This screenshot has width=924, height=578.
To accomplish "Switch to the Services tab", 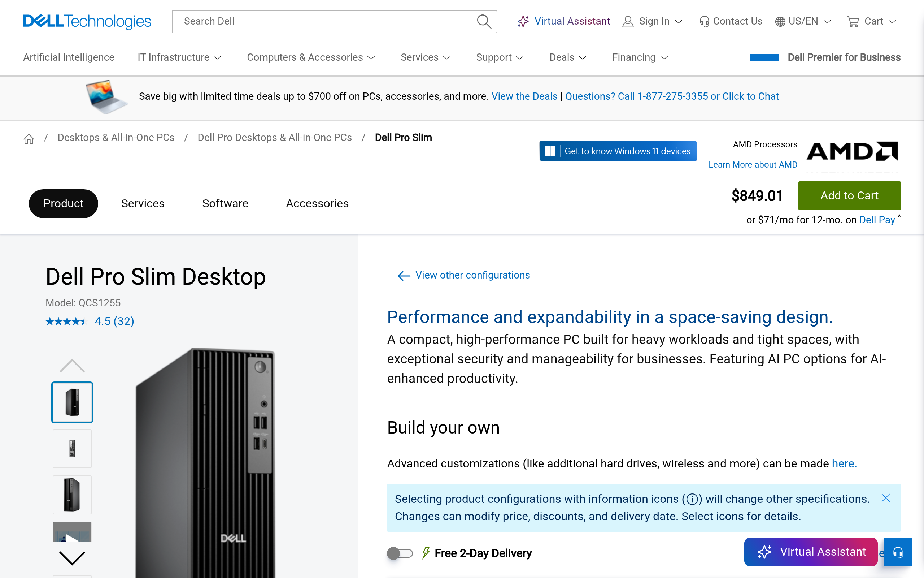I will coord(143,203).
